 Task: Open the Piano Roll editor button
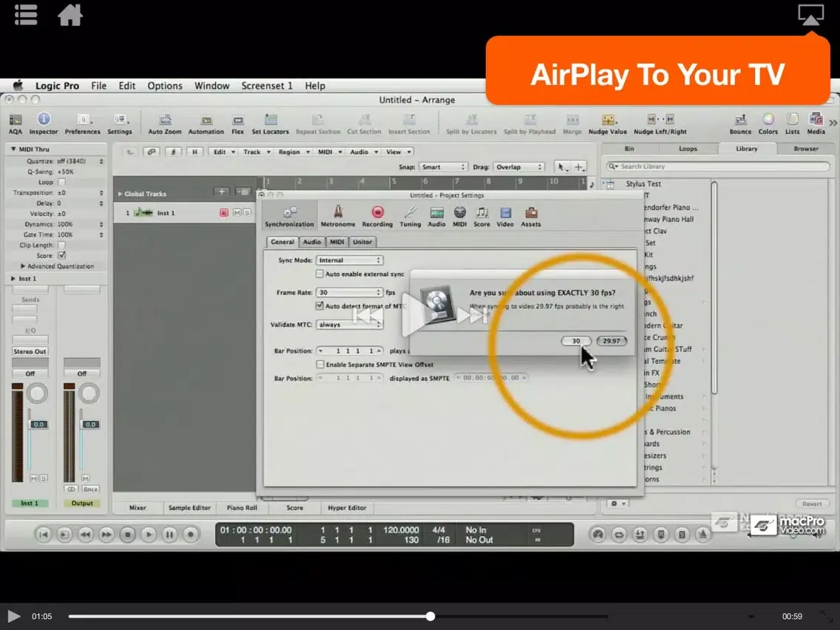[x=242, y=508]
